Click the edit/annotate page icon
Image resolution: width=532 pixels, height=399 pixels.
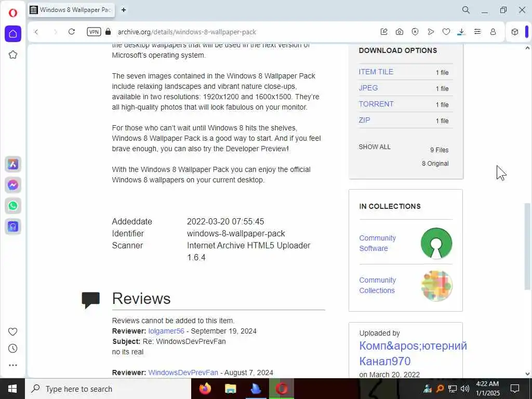tap(384, 32)
